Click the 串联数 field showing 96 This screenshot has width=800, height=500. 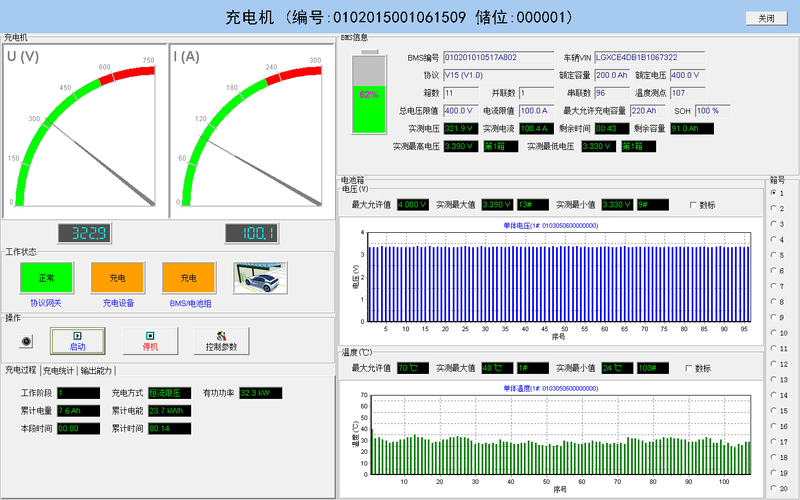(x=612, y=93)
